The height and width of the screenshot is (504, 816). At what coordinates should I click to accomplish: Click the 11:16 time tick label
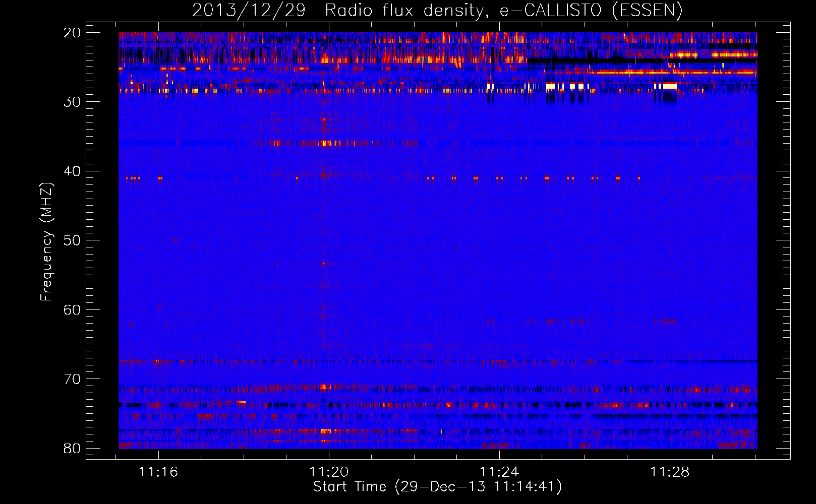click(158, 472)
